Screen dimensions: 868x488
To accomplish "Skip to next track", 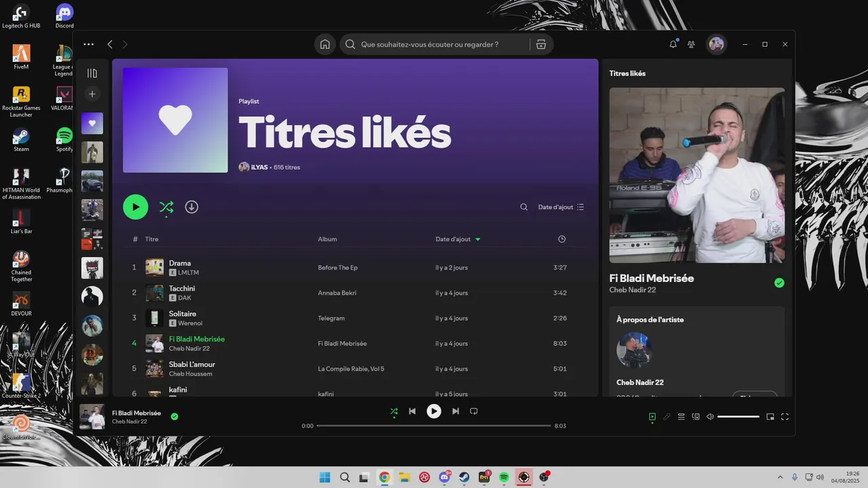I will (456, 411).
